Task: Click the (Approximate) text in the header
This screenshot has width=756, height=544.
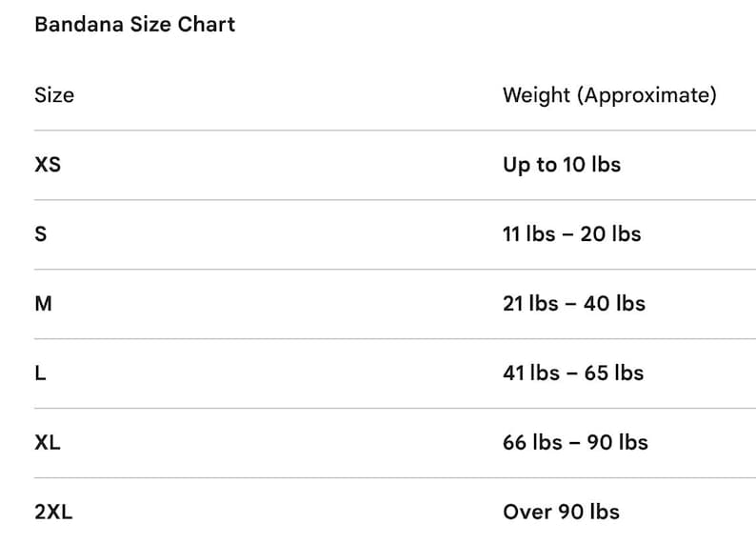Action: 647,95
